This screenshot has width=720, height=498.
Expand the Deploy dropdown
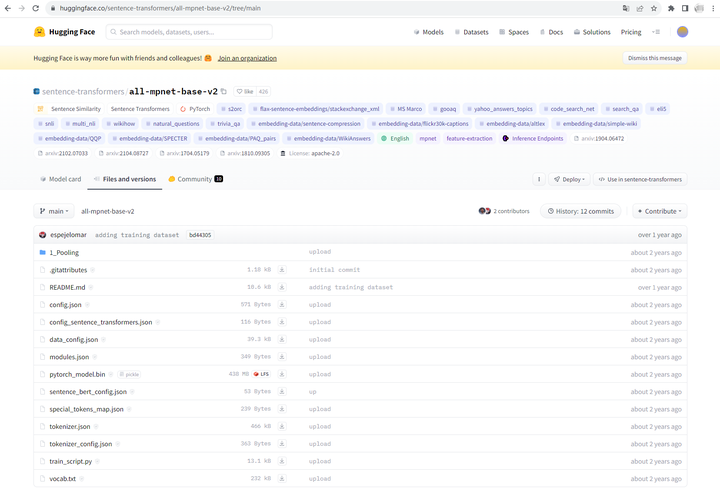coord(569,179)
